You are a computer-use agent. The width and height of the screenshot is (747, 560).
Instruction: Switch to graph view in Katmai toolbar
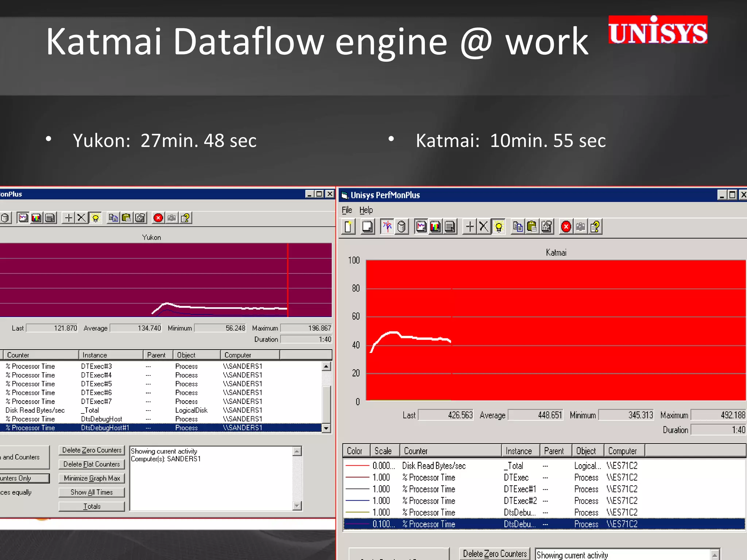click(421, 227)
